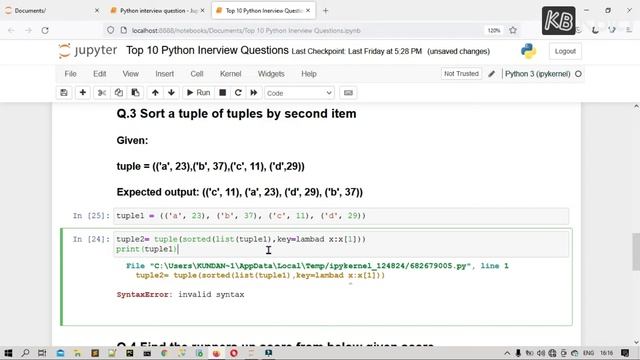
Task: Open the View menu
Action: pyautogui.click(x=131, y=74)
